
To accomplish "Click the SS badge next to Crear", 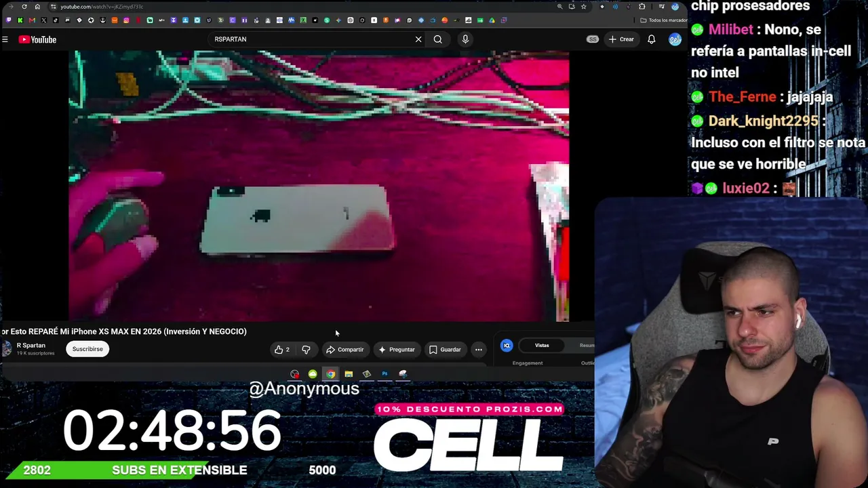I will tap(593, 39).
